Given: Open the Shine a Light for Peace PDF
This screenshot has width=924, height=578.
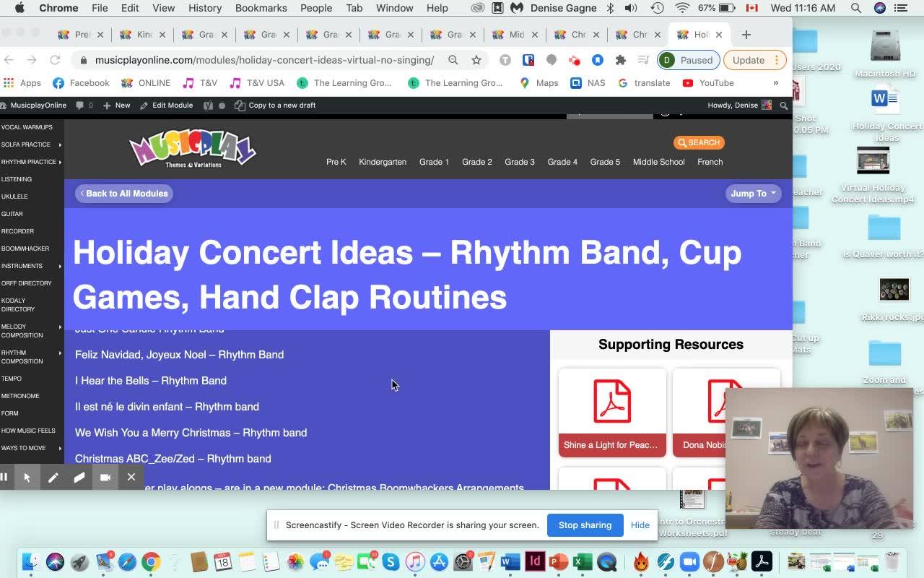Looking at the screenshot, I should 612,413.
